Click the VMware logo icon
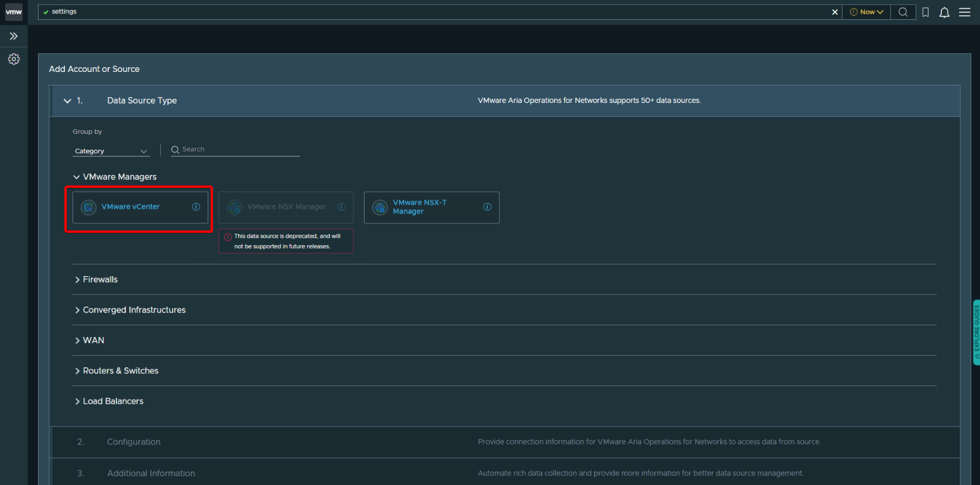 pyautogui.click(x=13, y=12)
